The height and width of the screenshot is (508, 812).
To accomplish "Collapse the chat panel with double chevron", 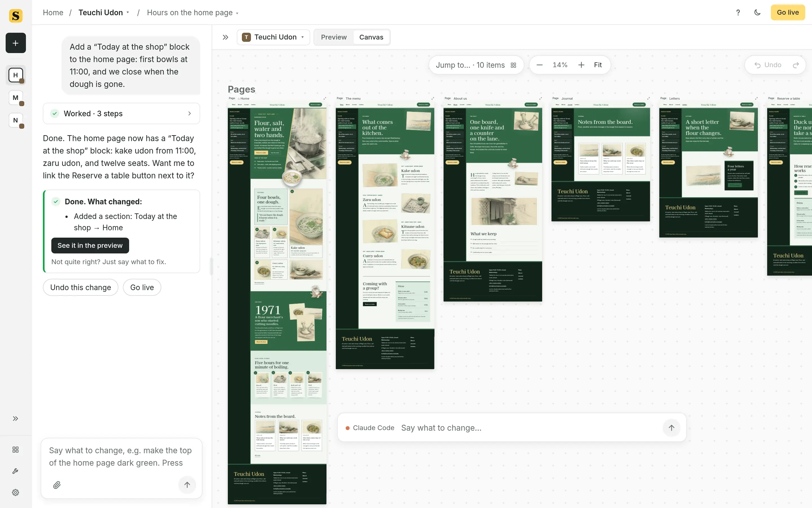I will [226, 37].
